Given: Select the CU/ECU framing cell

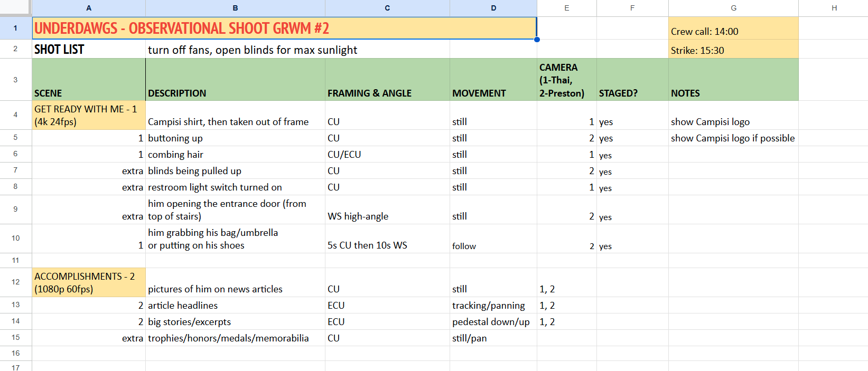Looking at the screenshot, I should pos(387,154).
